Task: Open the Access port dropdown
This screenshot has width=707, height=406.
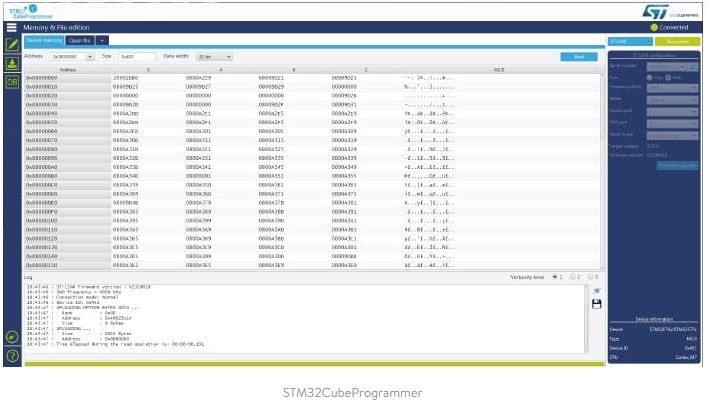Action: [672, 111]
